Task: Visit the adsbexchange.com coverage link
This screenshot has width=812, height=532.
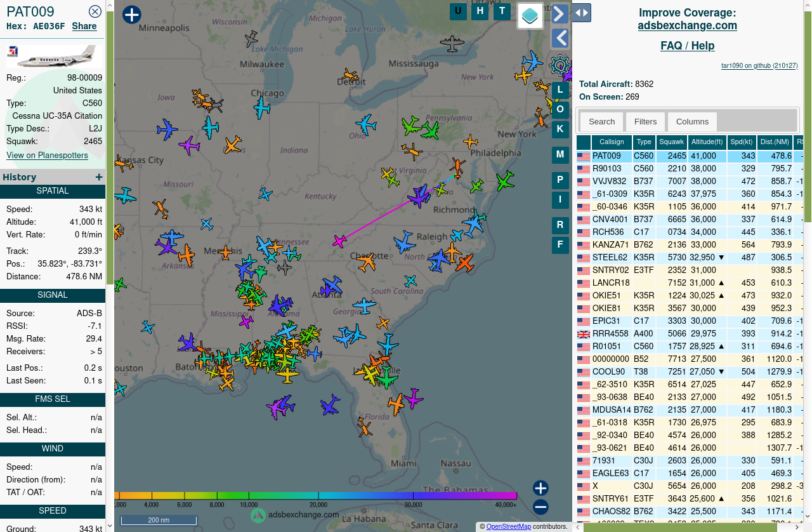Action: [688, 25]
